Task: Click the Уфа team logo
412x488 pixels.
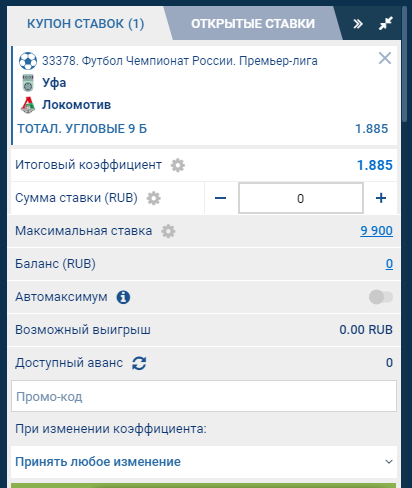Action: coord(28,83)
